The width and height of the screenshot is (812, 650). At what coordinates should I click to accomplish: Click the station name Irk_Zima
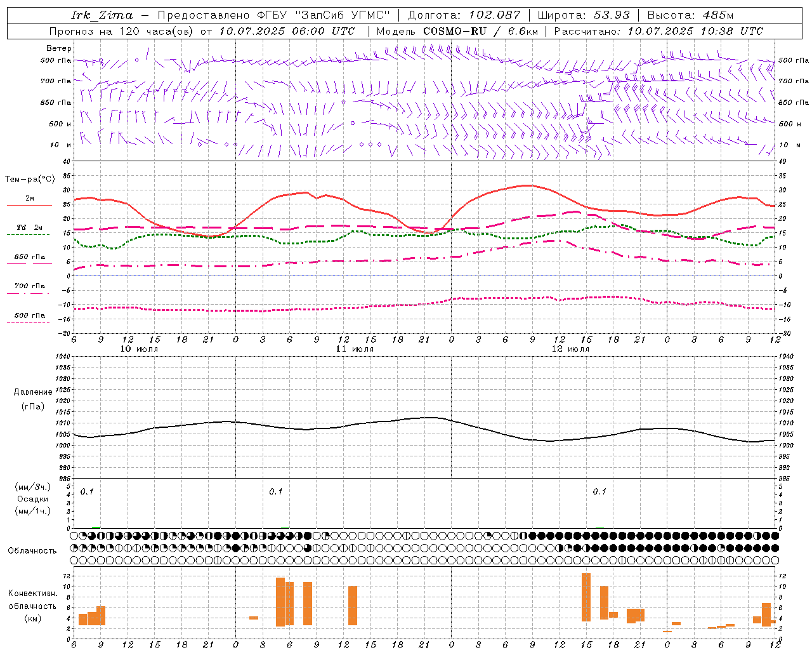click(102, 15)
